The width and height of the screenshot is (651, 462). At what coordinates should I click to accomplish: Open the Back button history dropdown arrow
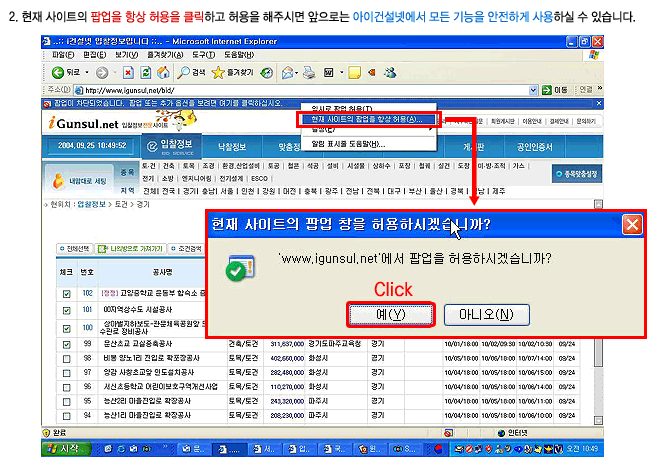click(x=87, y=73)
